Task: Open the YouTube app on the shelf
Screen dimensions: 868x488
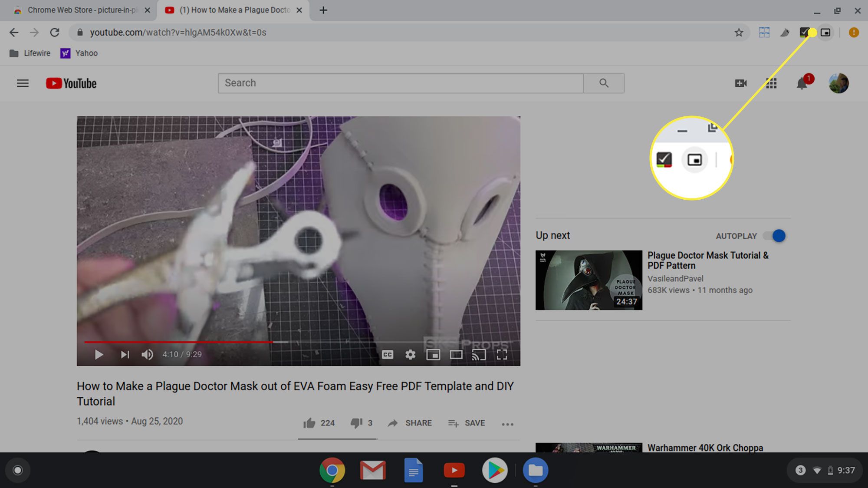Action: 454,470
